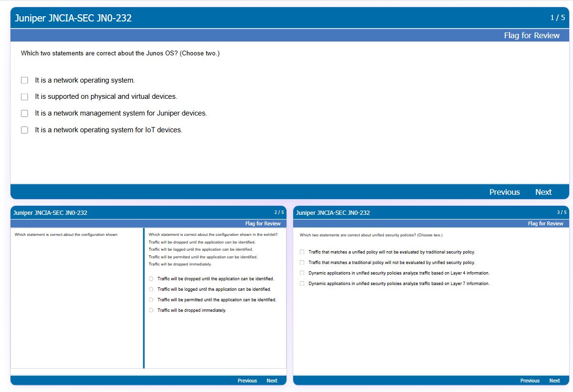Click 'configuration shown in the exhibit?' question text
Viewport: 573px width, 392px height.
[213, 234]
